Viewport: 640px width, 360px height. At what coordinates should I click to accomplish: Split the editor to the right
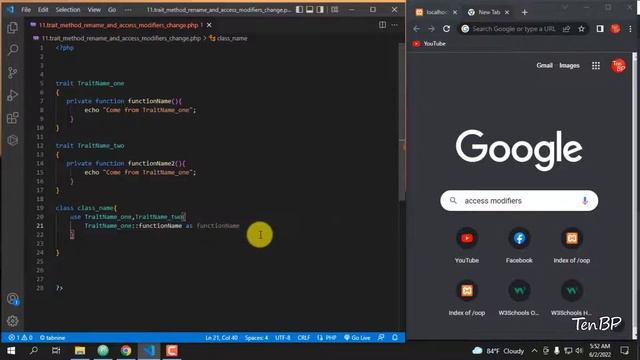pyautogui.click(x=382, y=25)
